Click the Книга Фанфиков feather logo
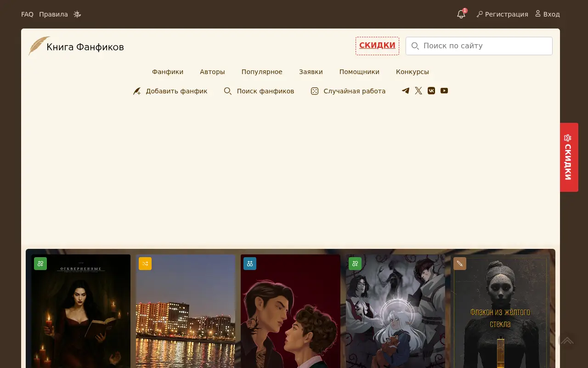Image resolution: width=588 pixels, height=368 pixels. point(39,46)
